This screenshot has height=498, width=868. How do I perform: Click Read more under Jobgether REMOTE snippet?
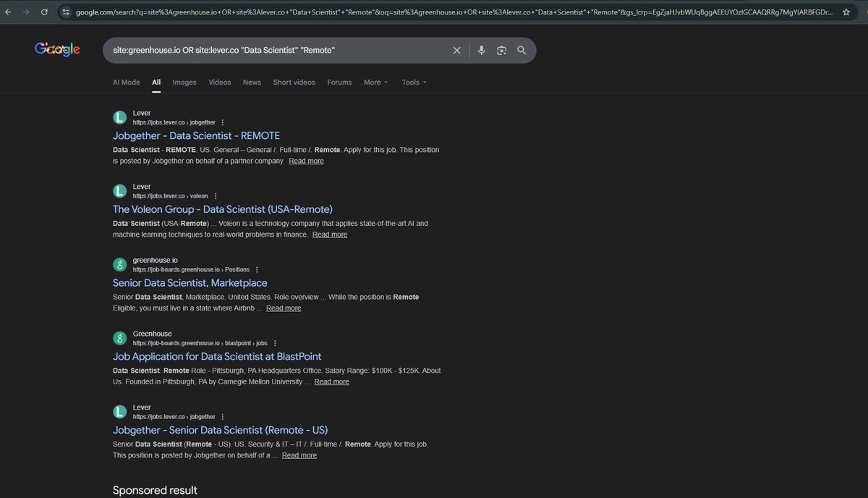point(306,161)
